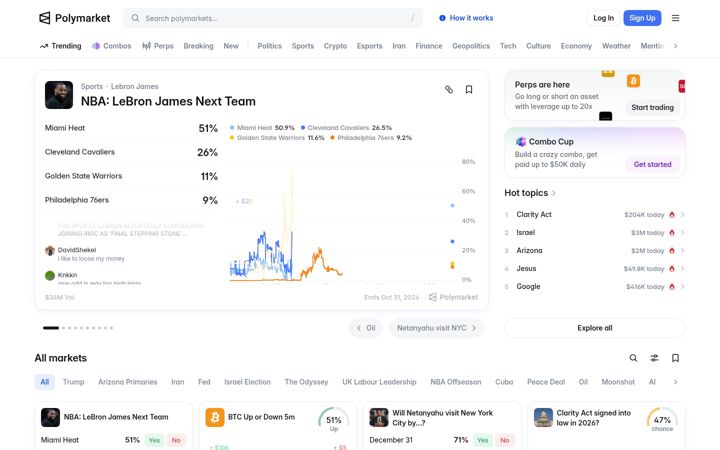
Task: Click BTC icon on BTC Up or Down card
Action: pos(214,417)
